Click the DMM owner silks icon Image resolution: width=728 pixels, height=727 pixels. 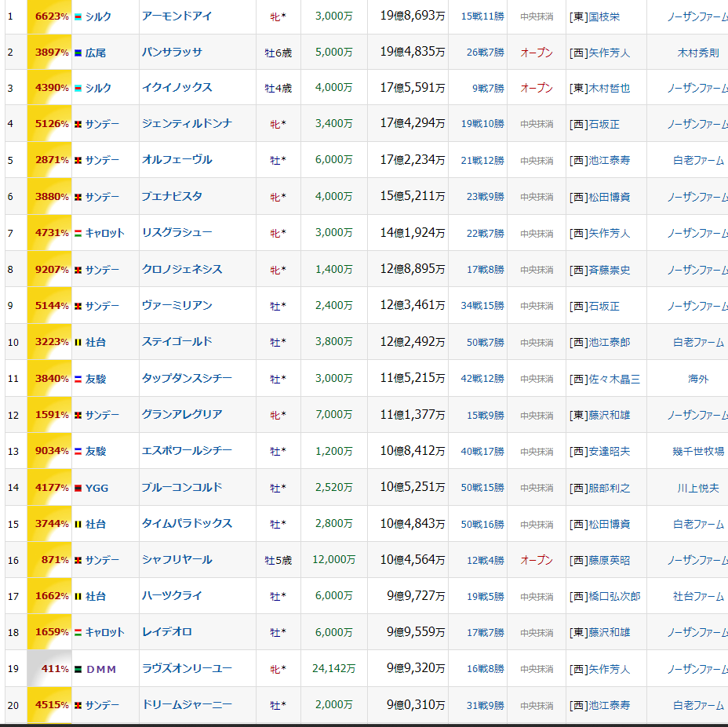point(78,669)
